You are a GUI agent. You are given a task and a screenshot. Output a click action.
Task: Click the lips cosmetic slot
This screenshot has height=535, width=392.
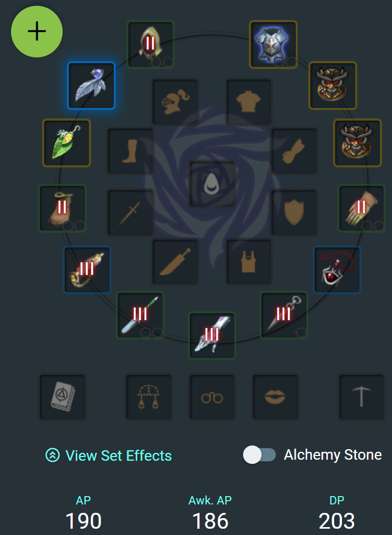coord(275,397)
